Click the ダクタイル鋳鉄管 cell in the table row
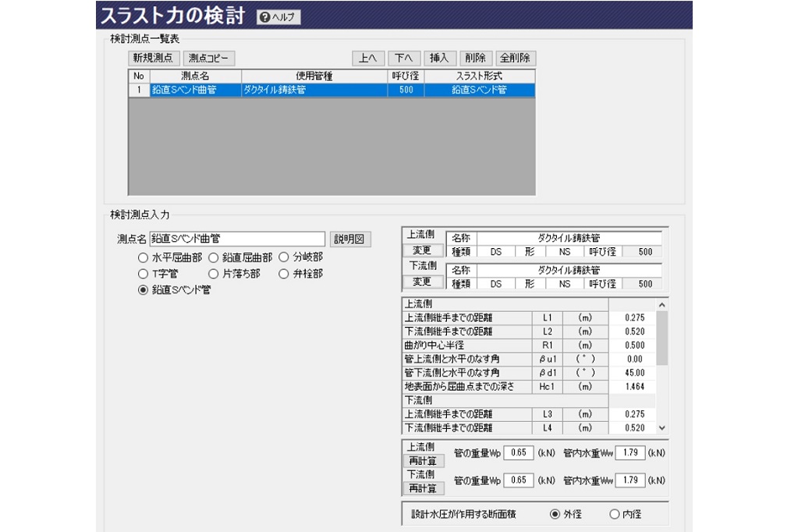Viewport: 798px width, 532px height. tap(314, 90)
